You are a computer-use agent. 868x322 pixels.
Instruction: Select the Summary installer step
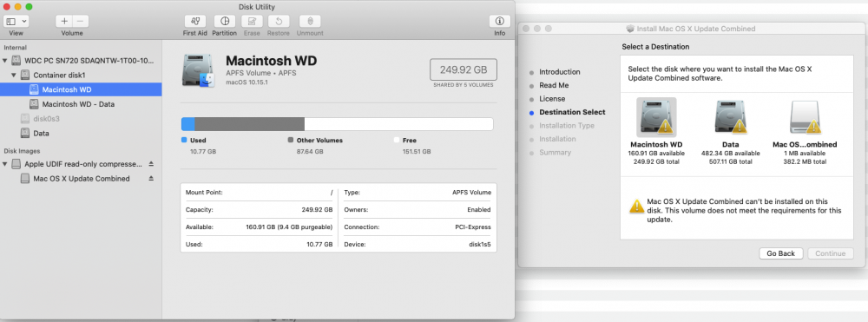[x=556, y=152]
